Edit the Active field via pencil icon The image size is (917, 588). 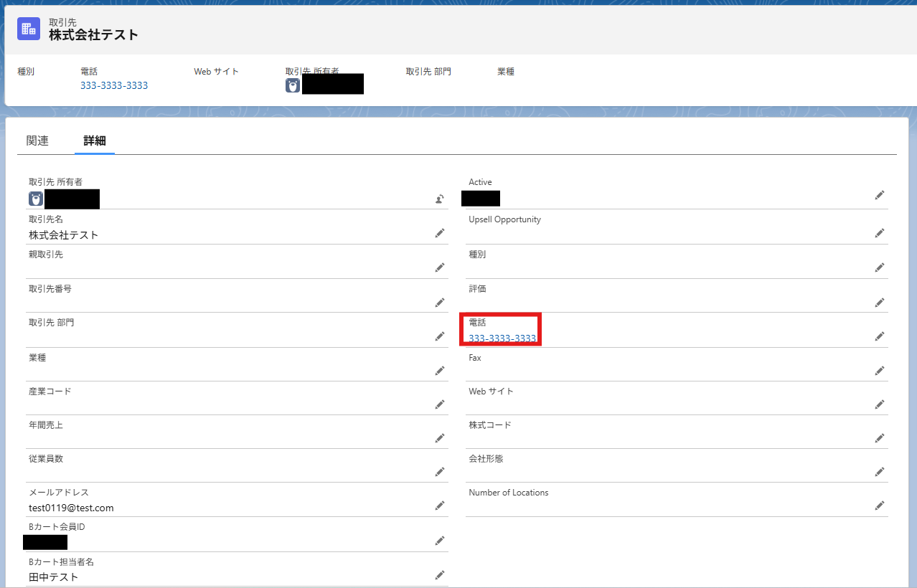pos(880,195)
